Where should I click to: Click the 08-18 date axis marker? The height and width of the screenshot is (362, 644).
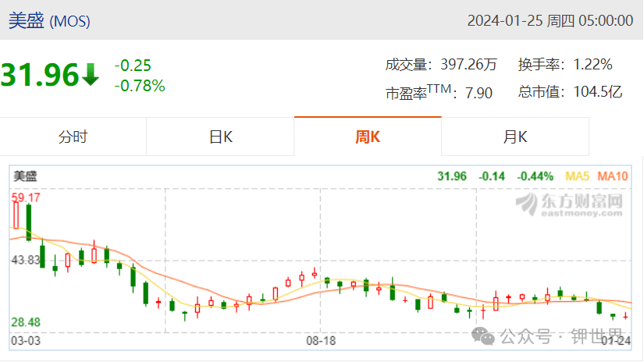(x=321, y=341)
